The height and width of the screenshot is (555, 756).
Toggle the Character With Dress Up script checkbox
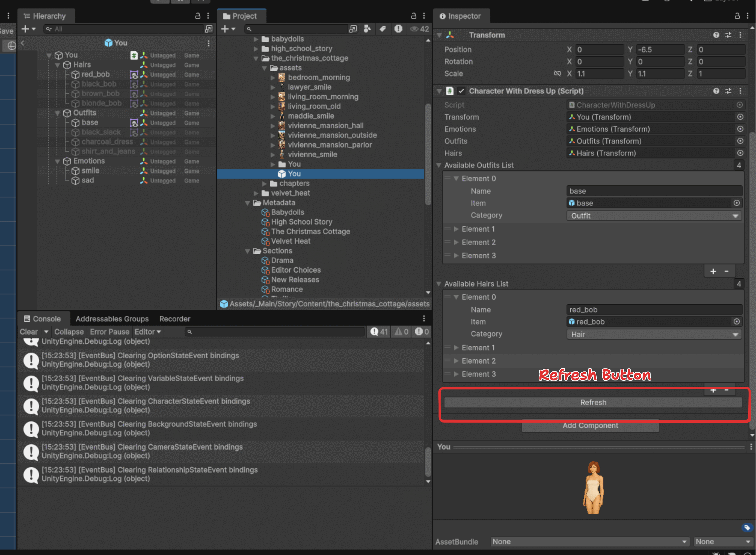point(461,91)
